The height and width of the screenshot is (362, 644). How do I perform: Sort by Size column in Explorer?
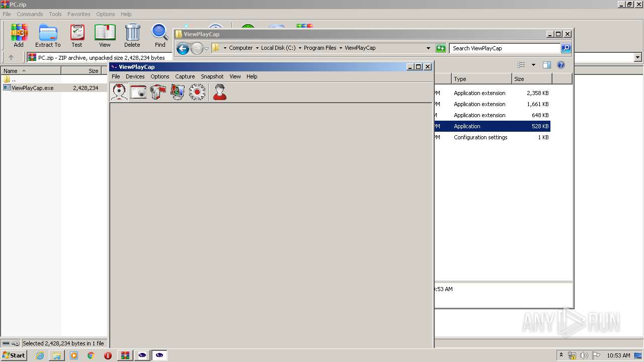(x=532, y=79)
